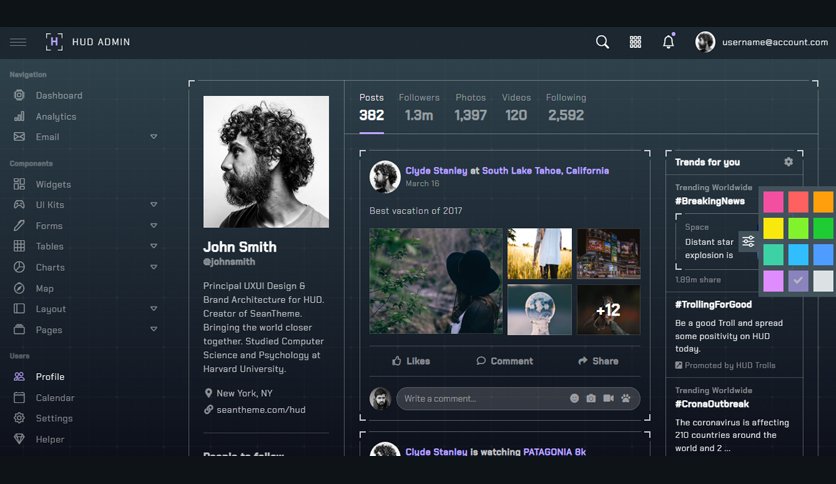836x484 pixels.
Task: Choose the teal theme color
Action: click(x=773, y=254)
